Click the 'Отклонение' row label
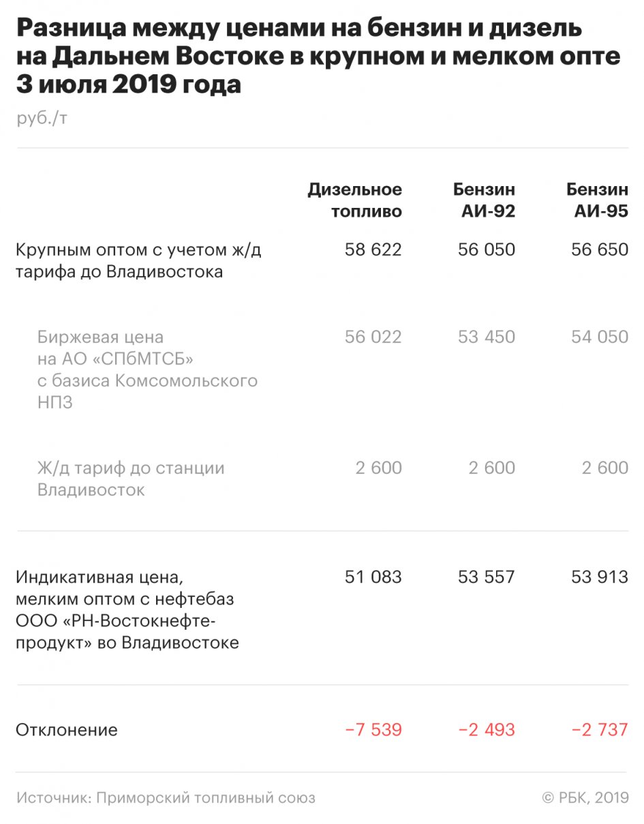This screenshot has width=644, height=824. pos(67,730)
